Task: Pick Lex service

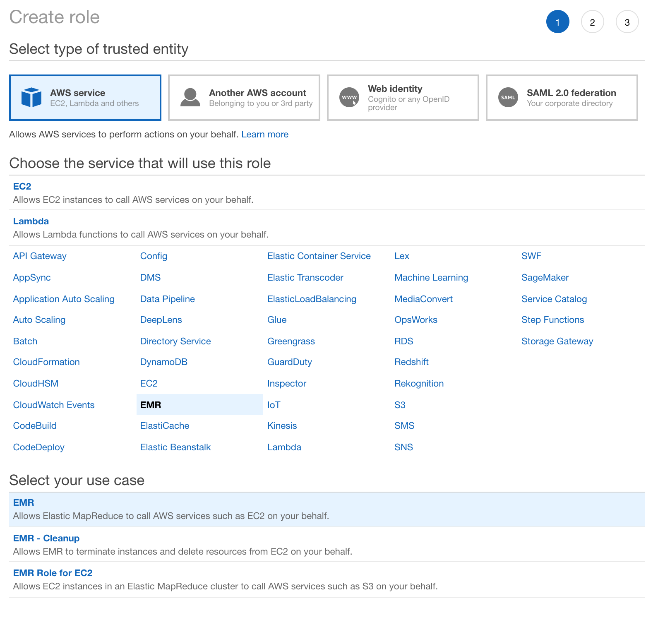Action: coord(402,256)
